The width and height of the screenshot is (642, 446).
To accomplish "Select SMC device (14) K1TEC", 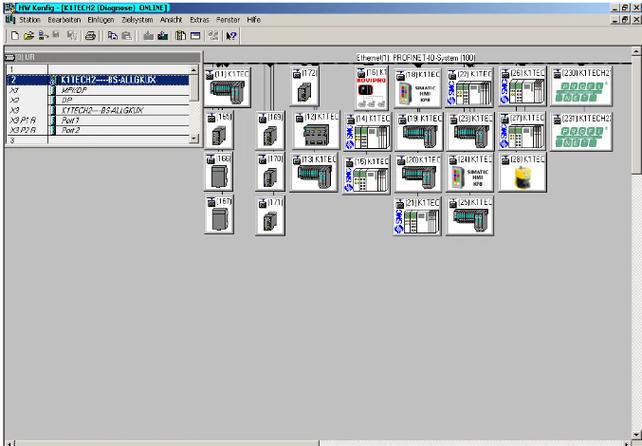I will 367,132.
